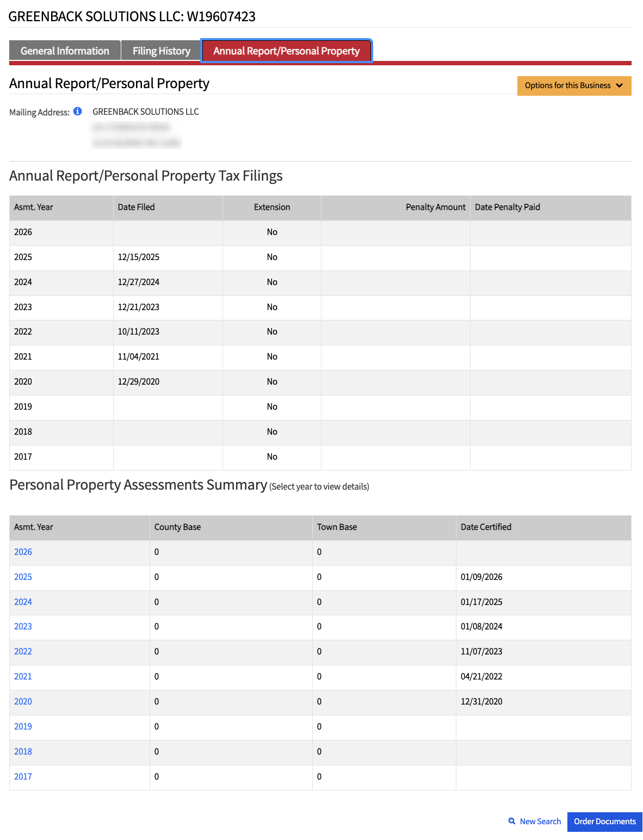Click the Date Certified column header
The height and width of the screenshot is (840, 643).
coord(486,527)
